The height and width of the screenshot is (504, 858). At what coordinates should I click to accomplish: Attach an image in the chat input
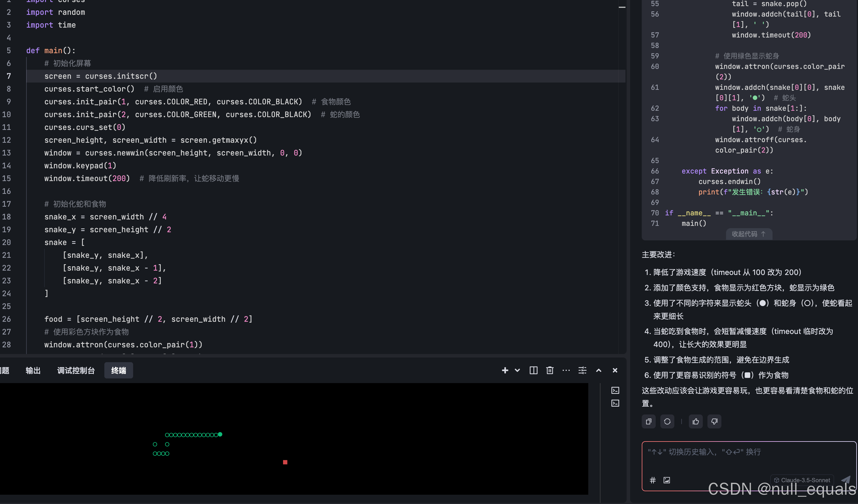tap(667, 480)
